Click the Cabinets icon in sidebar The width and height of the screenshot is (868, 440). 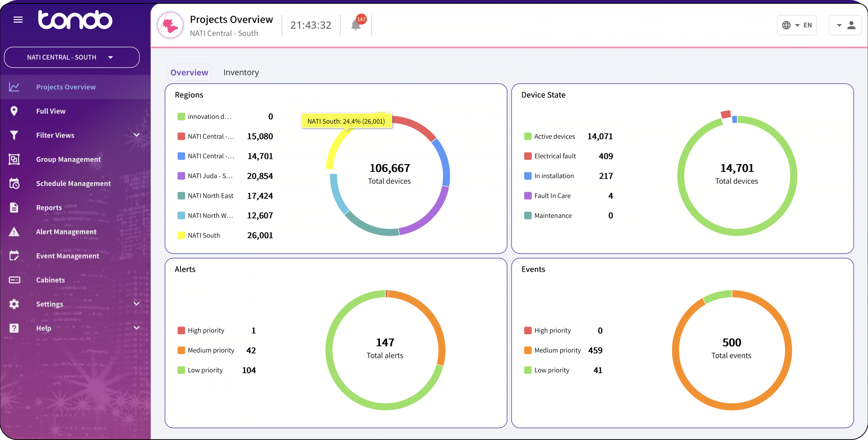point(14,280)
